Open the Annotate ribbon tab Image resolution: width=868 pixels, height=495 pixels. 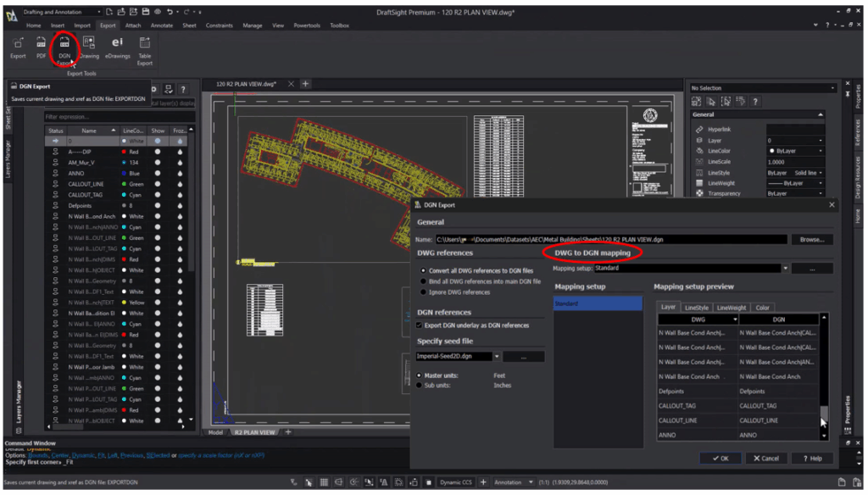tap(162, 25)
